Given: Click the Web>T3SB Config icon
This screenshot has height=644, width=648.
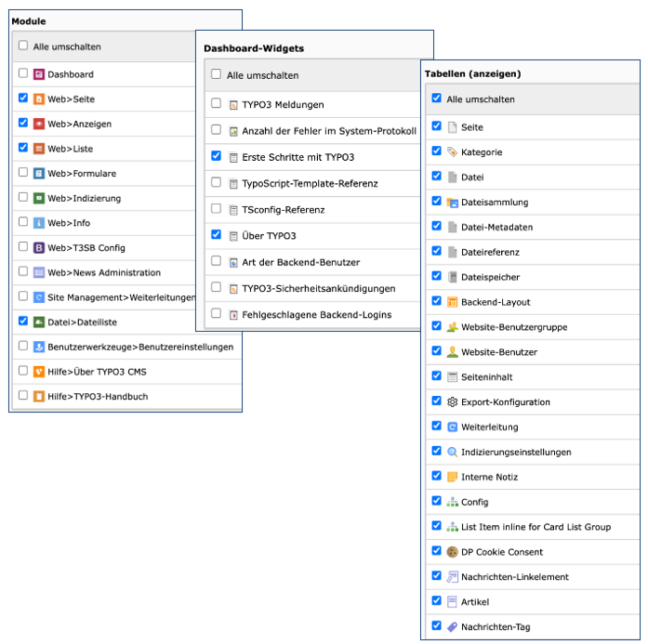Looking at the screenshot, I should point(39,248).
